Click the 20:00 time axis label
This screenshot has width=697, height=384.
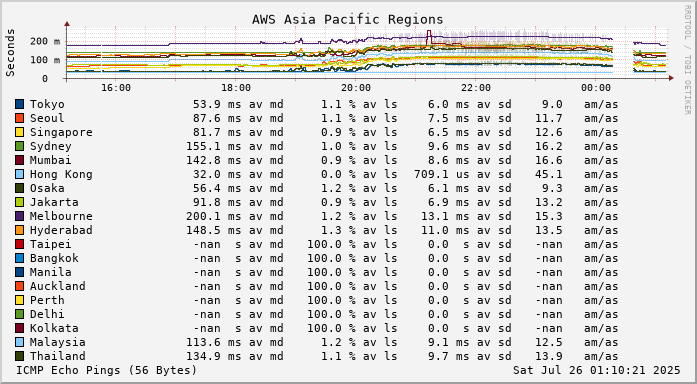[356, 88]
